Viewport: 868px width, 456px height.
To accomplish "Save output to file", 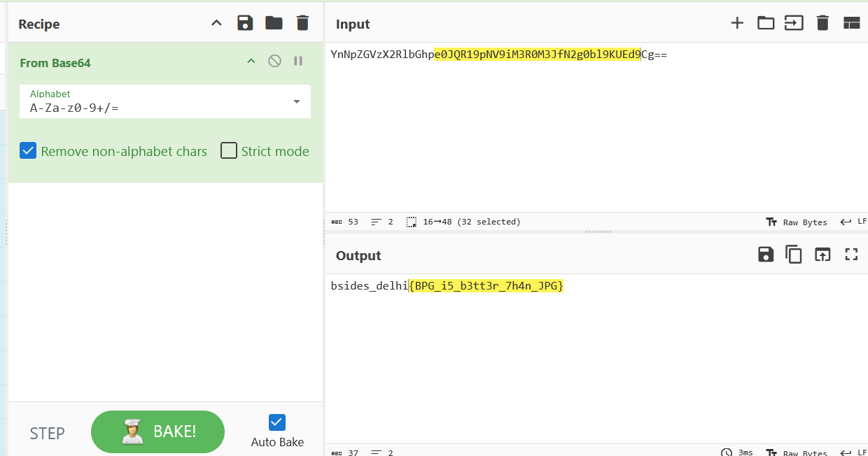I will (766, 255).
